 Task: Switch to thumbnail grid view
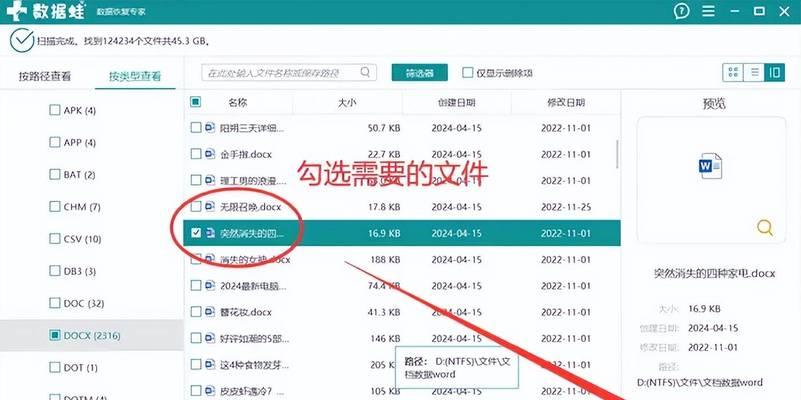733,73
